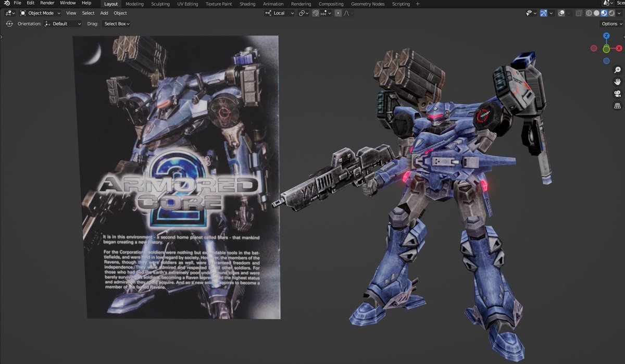Click the zoom viewport magnifier icon
The image size is (625, 364).
[618, 70]
